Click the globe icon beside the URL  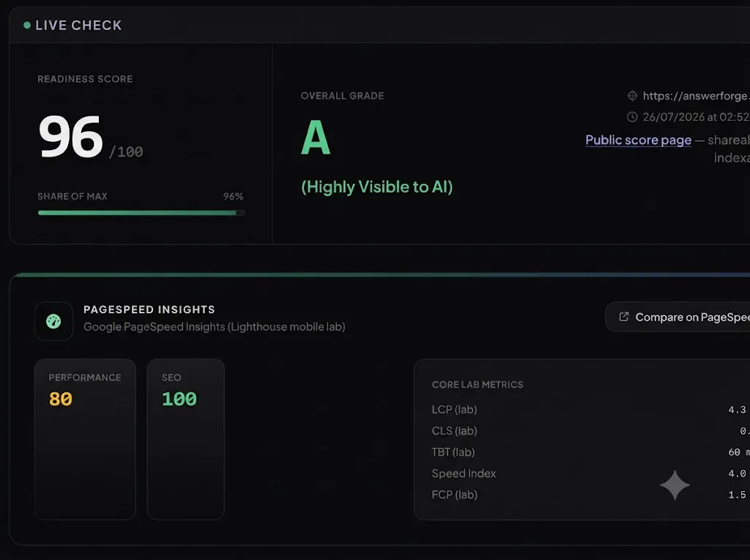click(632, 96)
